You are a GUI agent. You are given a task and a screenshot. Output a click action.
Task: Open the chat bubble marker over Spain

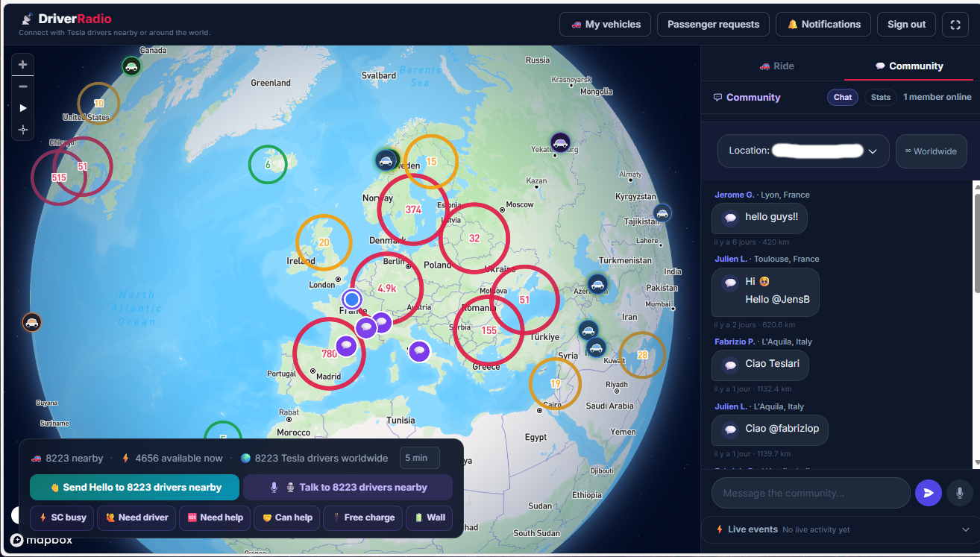(x=345, y=346)
